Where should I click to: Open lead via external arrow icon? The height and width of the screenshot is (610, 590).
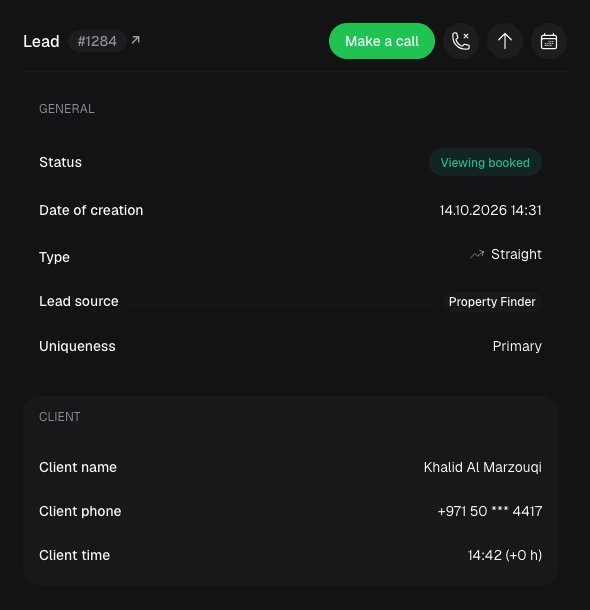click(x=135, y=40)
